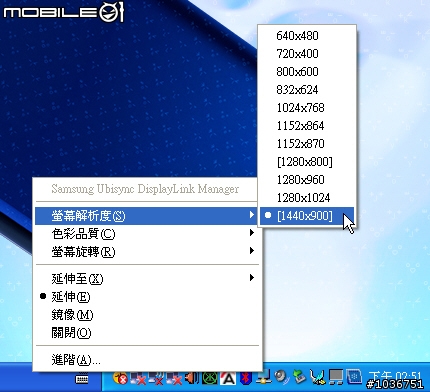
Task: Open the Bluetooth tray icon
Action: [x=246, y=378]
